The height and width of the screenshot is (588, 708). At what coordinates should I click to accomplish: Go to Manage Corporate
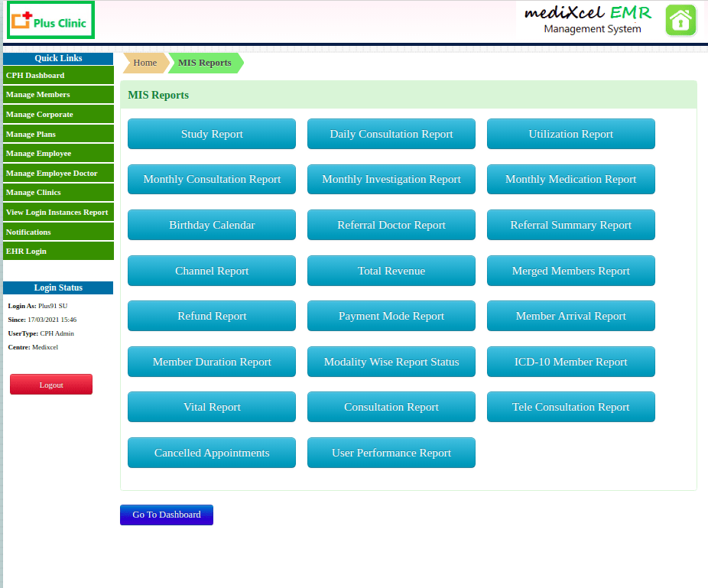58,114
